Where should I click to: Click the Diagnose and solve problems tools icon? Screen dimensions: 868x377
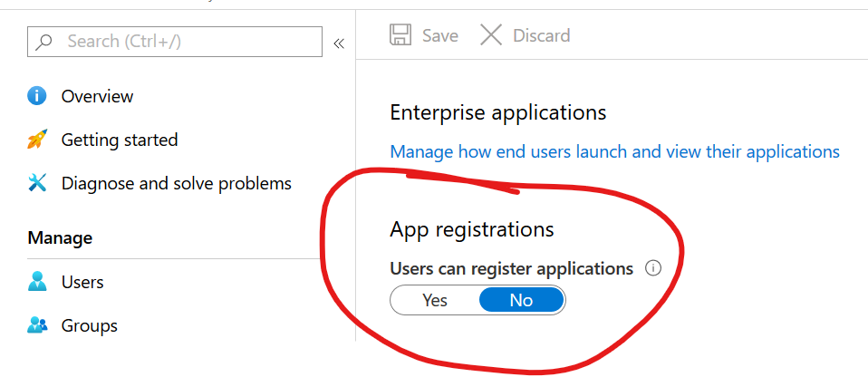pos(37,184)
